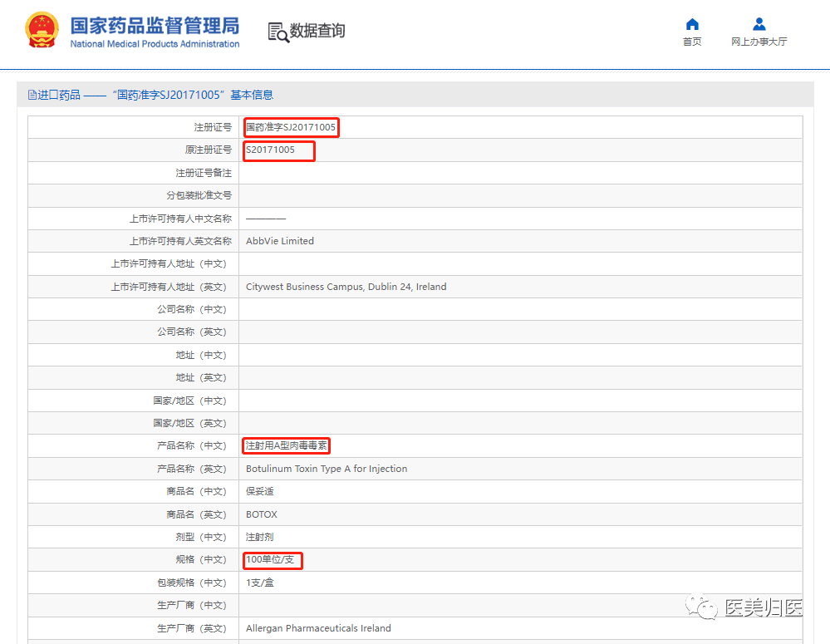Click the 规格（中文）label
Viewport: 830px width, 644px height.
pyautogui.click(x=200, y=560)
